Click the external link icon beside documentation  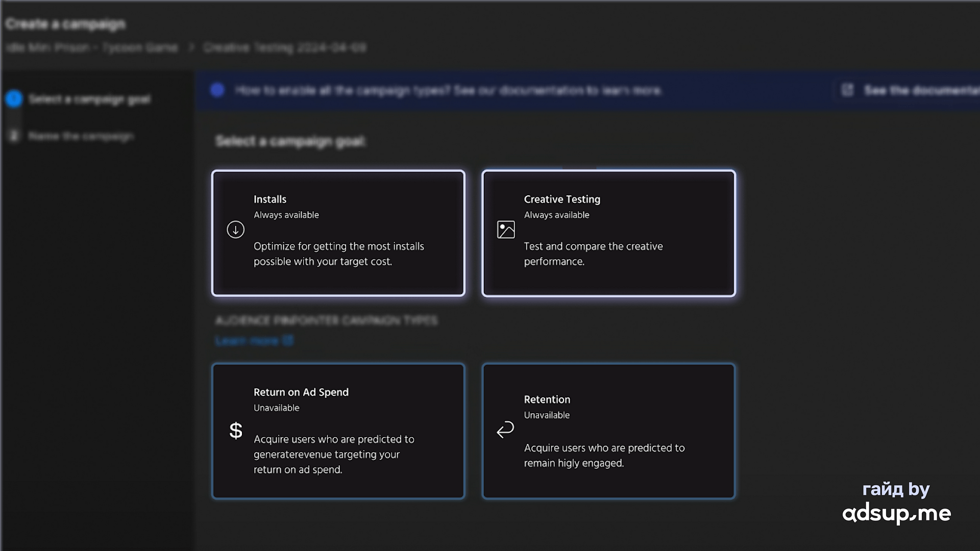click(x=847, y=90)
